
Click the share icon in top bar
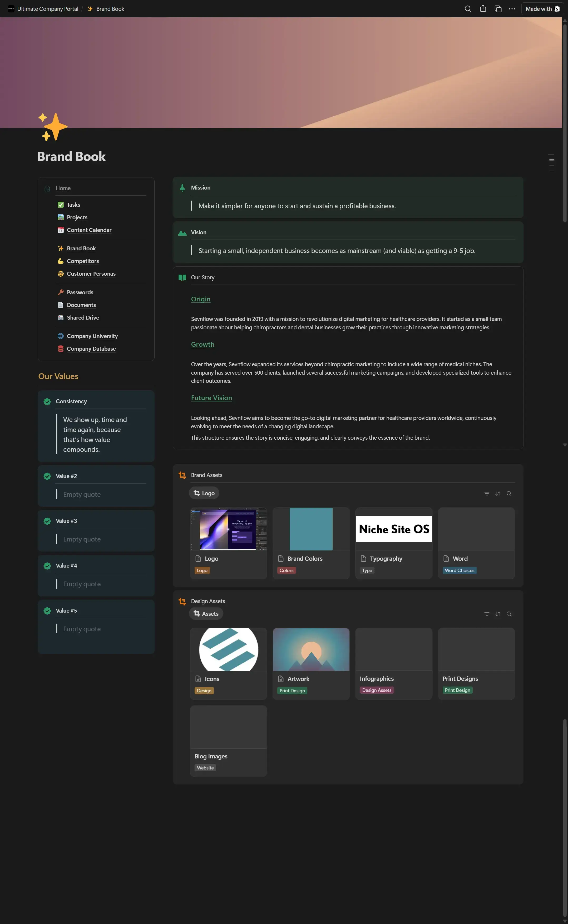click(x=483, y=9)
